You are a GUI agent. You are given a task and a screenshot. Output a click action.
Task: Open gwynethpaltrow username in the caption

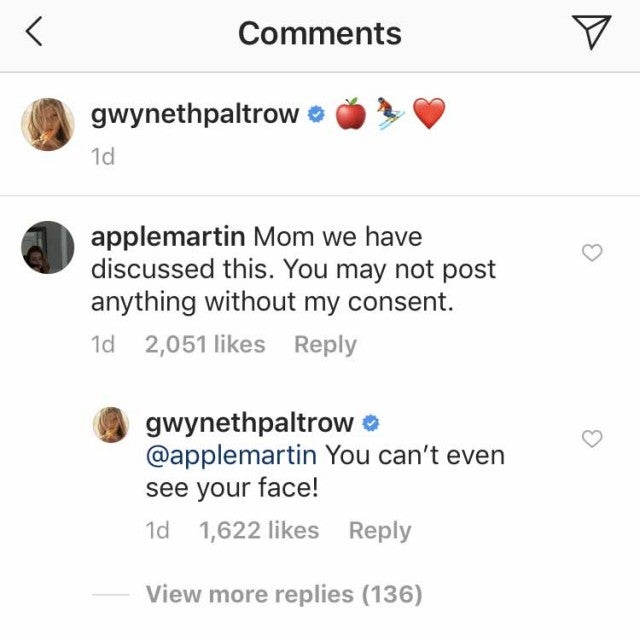[x=195, y=114]
